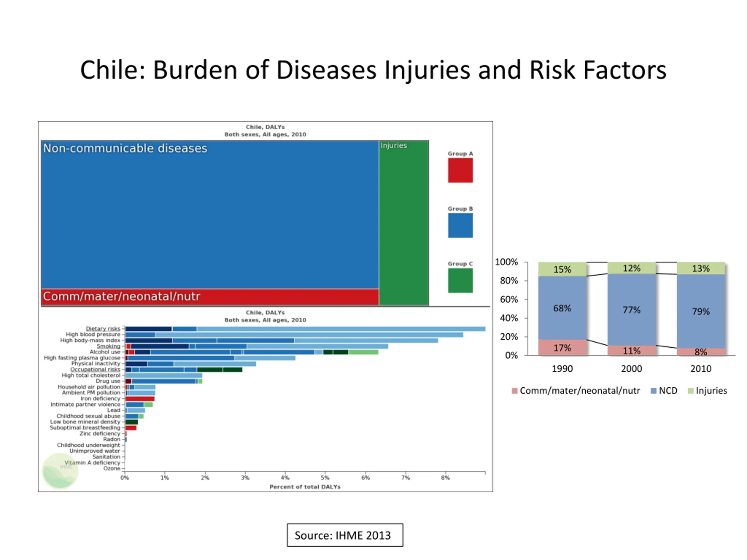Click the 68% NCD segment for 1990
This screenshot has width=747, height=560.
point(562,308)
